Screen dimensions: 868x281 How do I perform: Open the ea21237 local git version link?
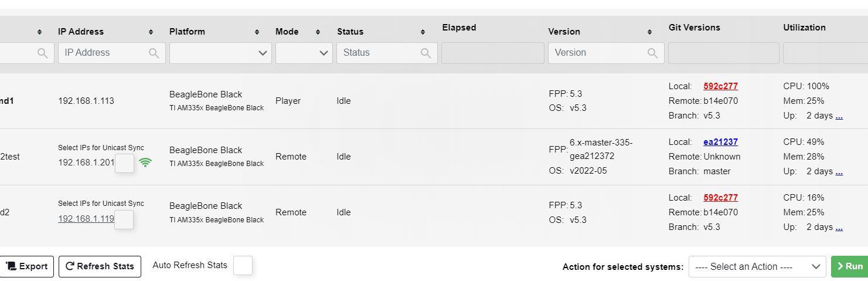click(720, 142)
